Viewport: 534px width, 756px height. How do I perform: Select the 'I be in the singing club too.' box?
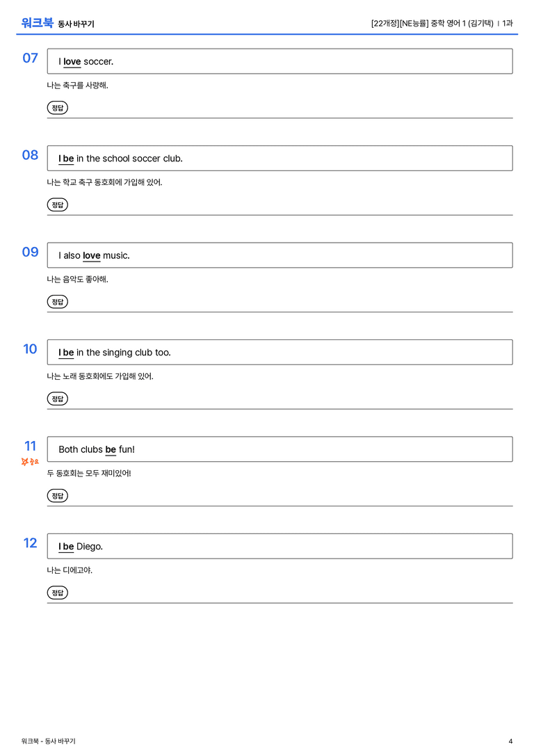coord(280,353)
